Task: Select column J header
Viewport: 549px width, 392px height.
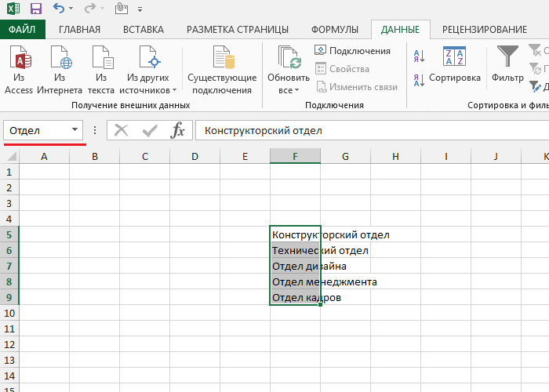Action: 496,156
